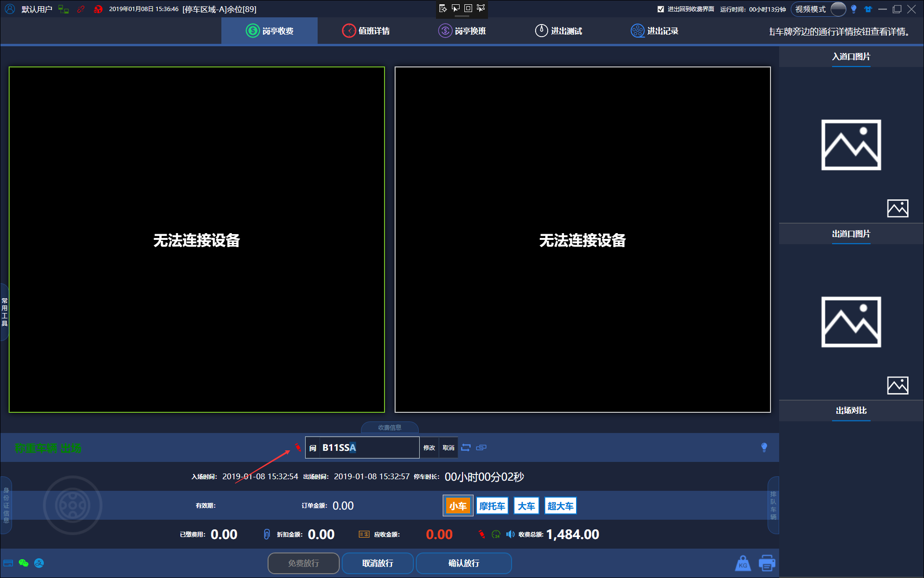This screenshot has height=578, width=924.
Task: Select the 摩托车 vehicle type
Action: 492,506
